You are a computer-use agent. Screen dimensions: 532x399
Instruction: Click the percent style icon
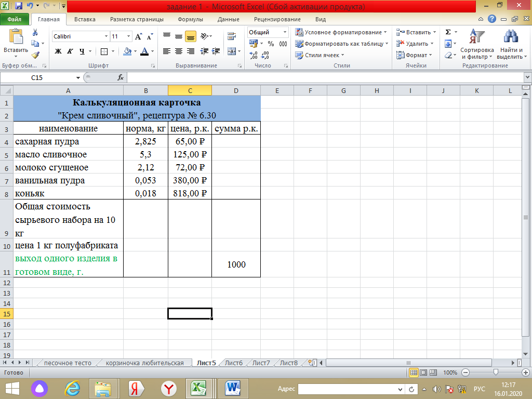tap(271, 44)
